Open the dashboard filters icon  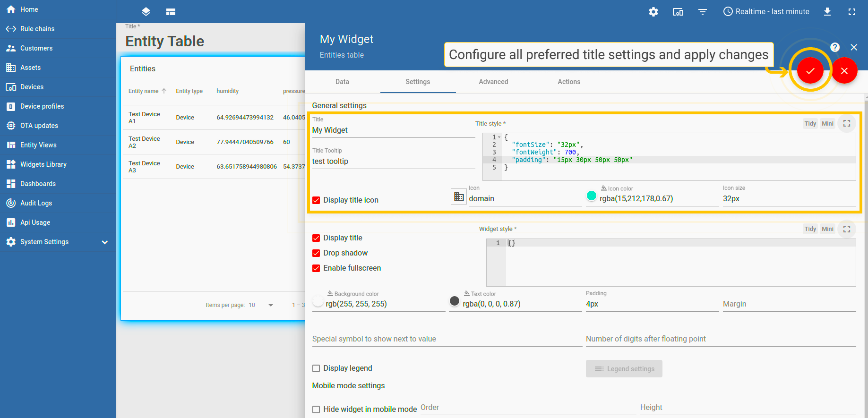(703, 12)
